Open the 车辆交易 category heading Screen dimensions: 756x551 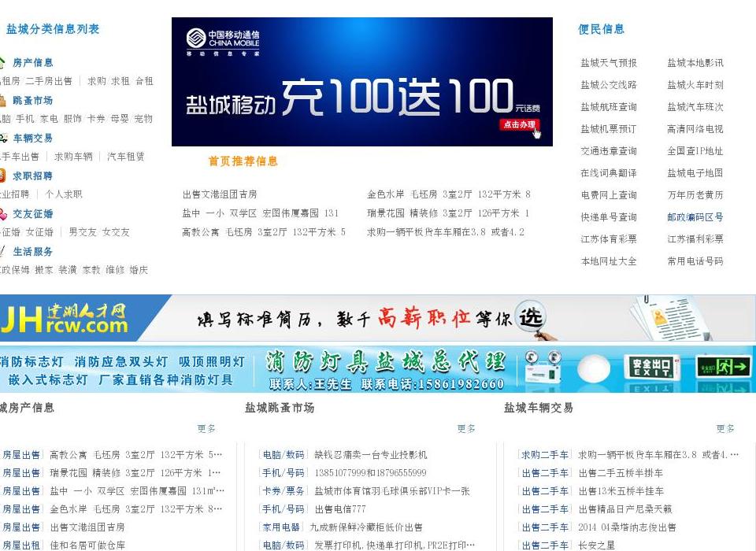tap(33, 139)
